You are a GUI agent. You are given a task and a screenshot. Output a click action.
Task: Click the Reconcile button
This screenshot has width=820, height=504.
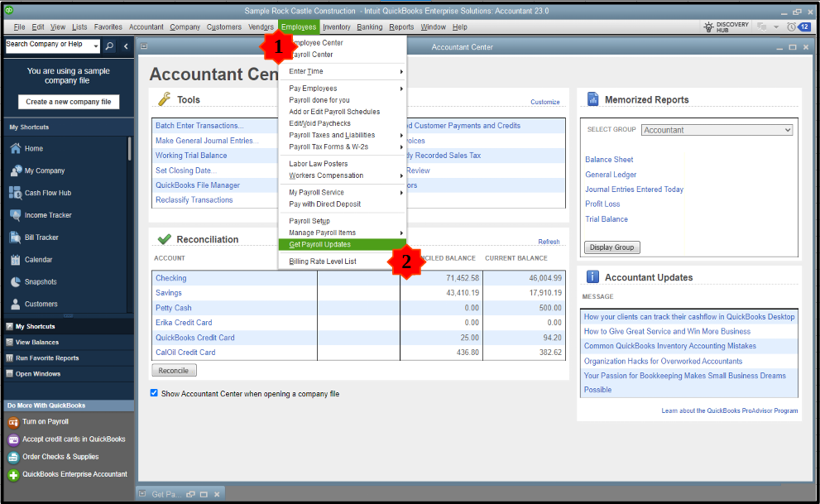pos(174,370)
